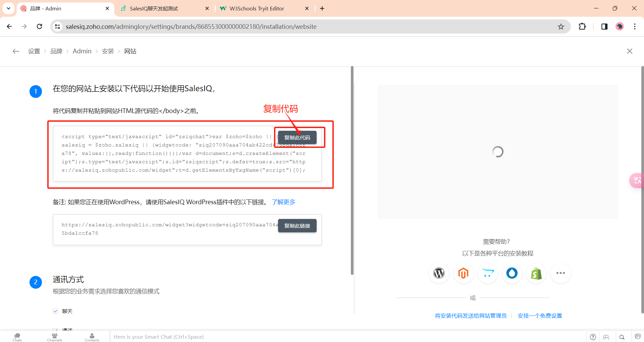
Task: Click the 需要帮助? text
Action: pos(496,241)
